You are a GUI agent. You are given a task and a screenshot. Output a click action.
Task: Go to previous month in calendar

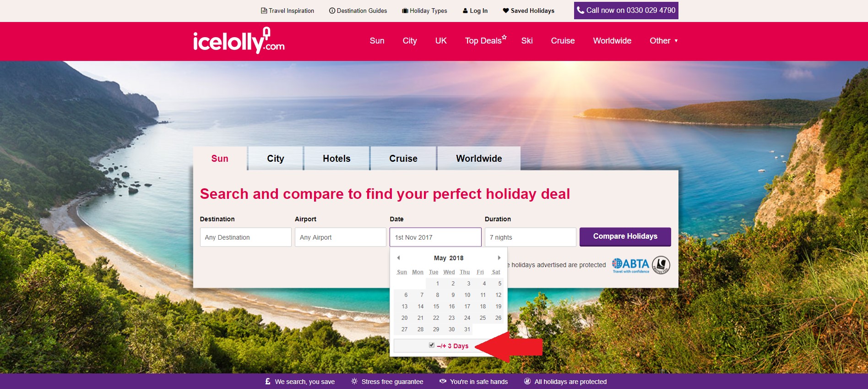point(398,258)
